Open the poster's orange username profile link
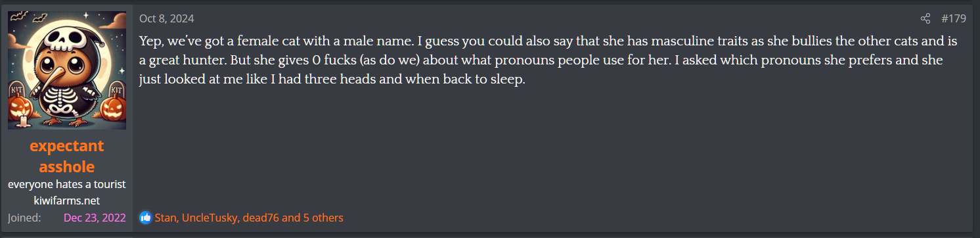980x238 pixels. click(67, 156)
